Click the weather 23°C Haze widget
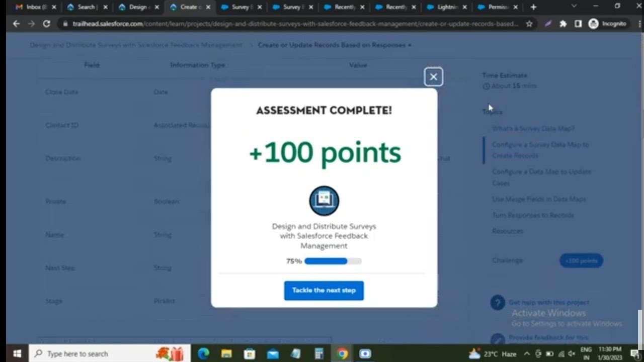 pyautogui.click(x=493, y=353)
